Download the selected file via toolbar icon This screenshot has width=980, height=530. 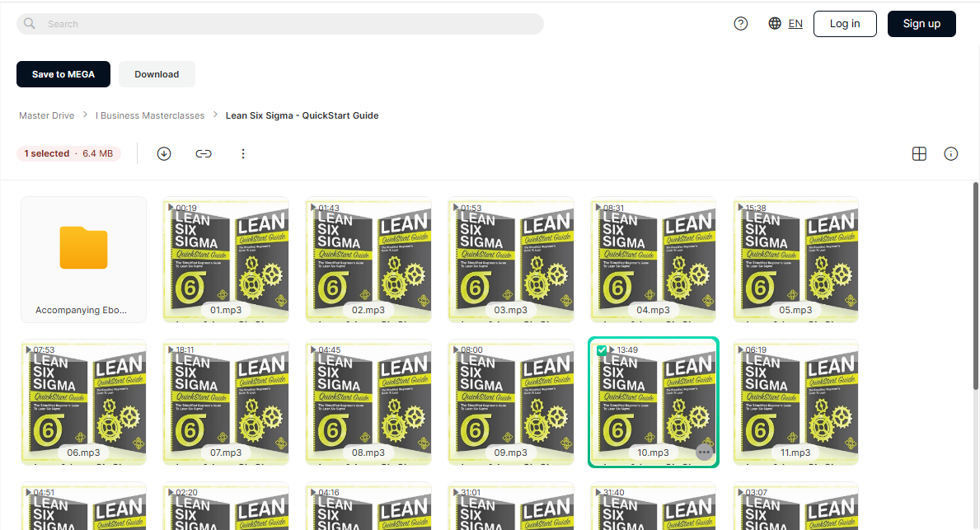coord(164,154)
